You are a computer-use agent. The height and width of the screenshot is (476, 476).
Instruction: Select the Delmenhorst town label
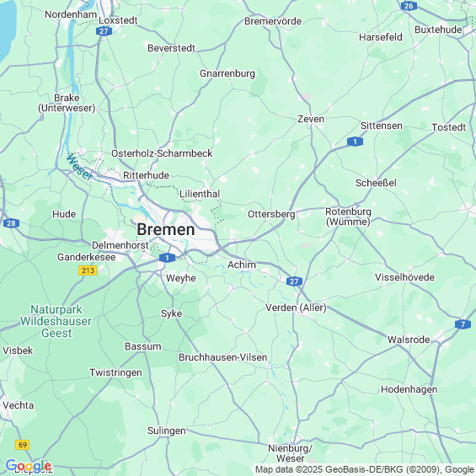tap(120, 245)
